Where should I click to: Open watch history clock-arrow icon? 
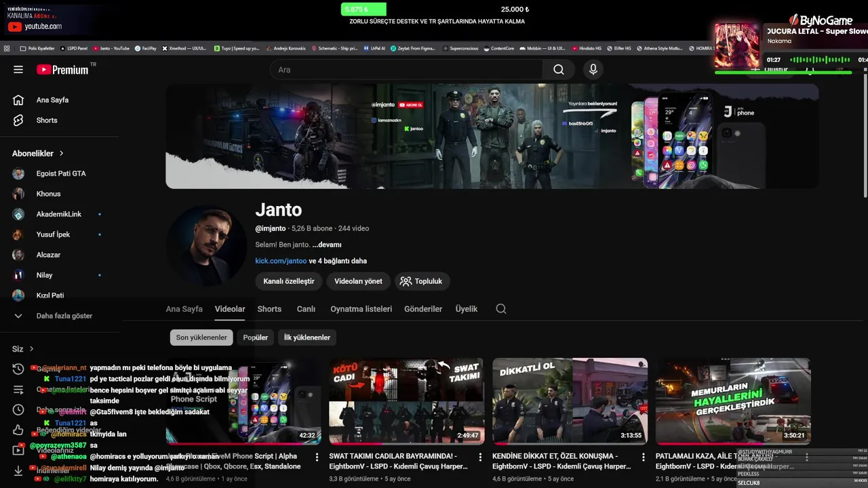click(x=18, y=369)
